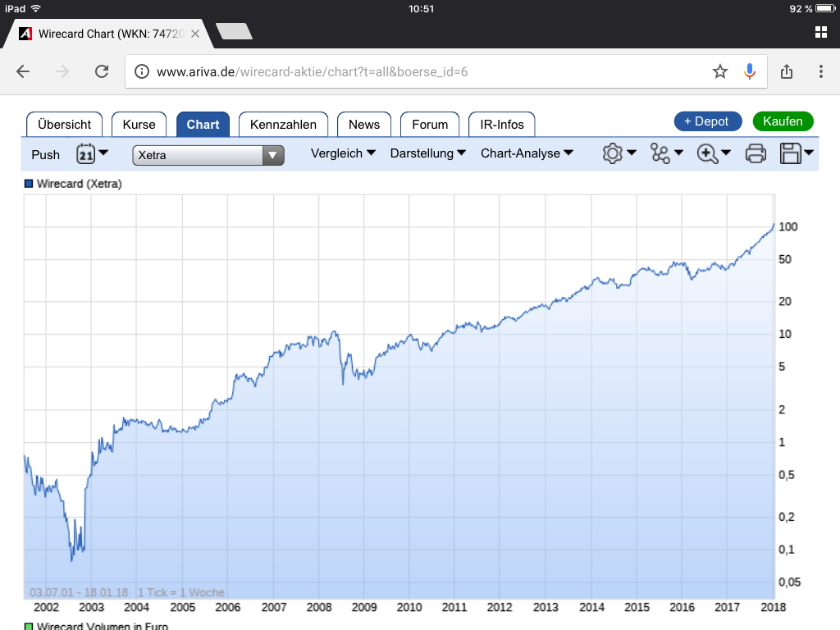
Task: Click the green Wirecard Volumen legend swatch
Action: coord(29,626)
